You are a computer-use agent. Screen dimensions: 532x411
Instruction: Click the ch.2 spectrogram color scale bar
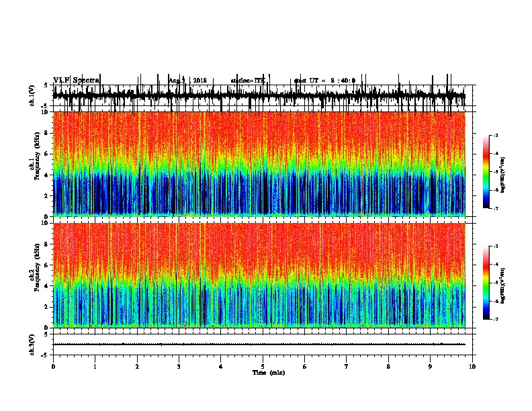click(486, 283)
